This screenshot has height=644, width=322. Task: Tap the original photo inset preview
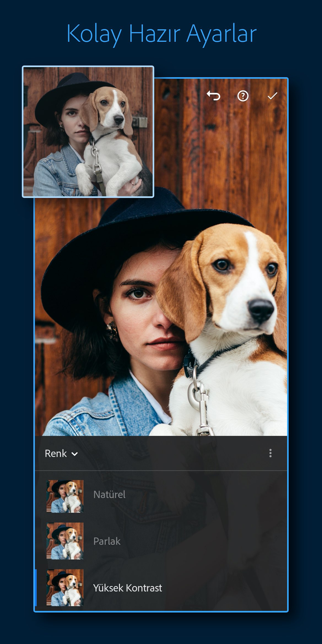tap(88, 132)
